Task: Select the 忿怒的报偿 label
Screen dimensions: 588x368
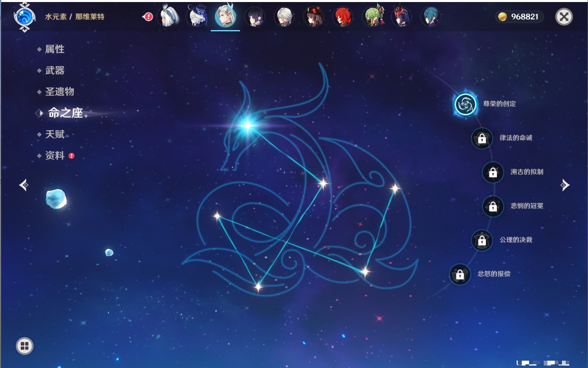Action: [494, 274]
